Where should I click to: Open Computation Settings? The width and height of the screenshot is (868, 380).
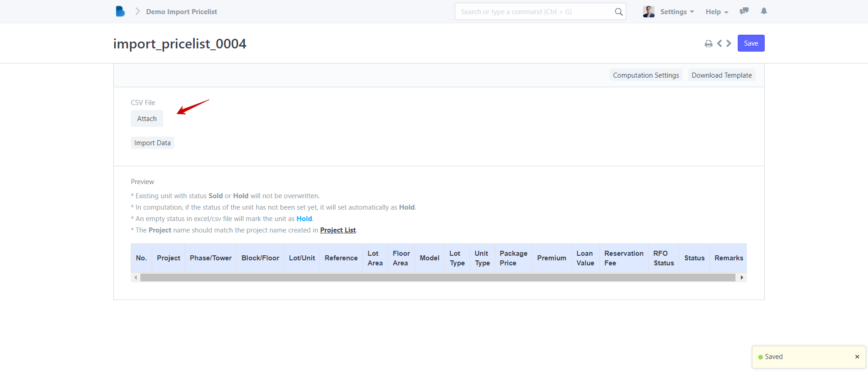(x=645, y=75)
